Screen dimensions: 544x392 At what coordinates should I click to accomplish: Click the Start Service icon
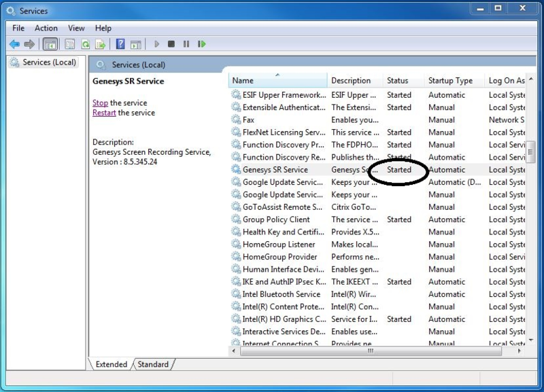[x=156, y=44]
